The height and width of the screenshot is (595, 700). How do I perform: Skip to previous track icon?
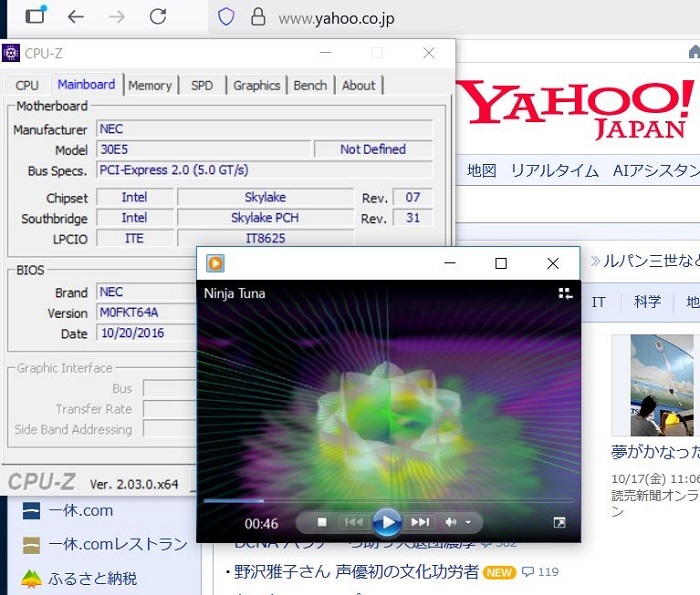pyautogui.click(x=352, y=522)
